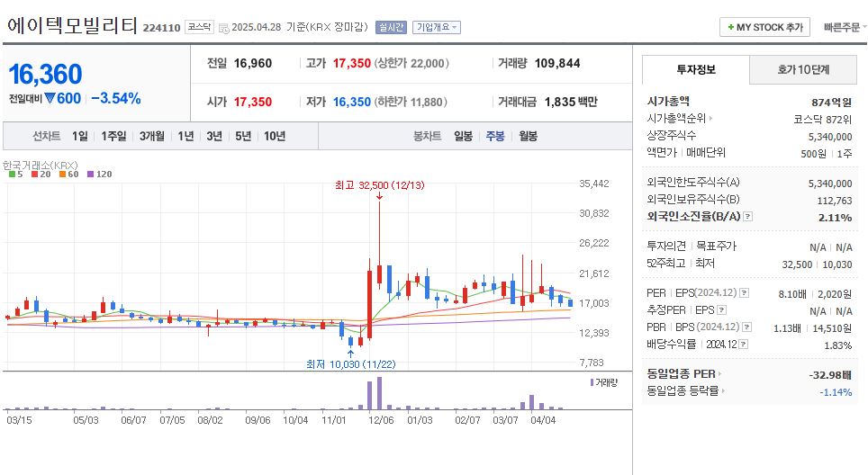Click the 전일 value 16,960

[253, 63]
